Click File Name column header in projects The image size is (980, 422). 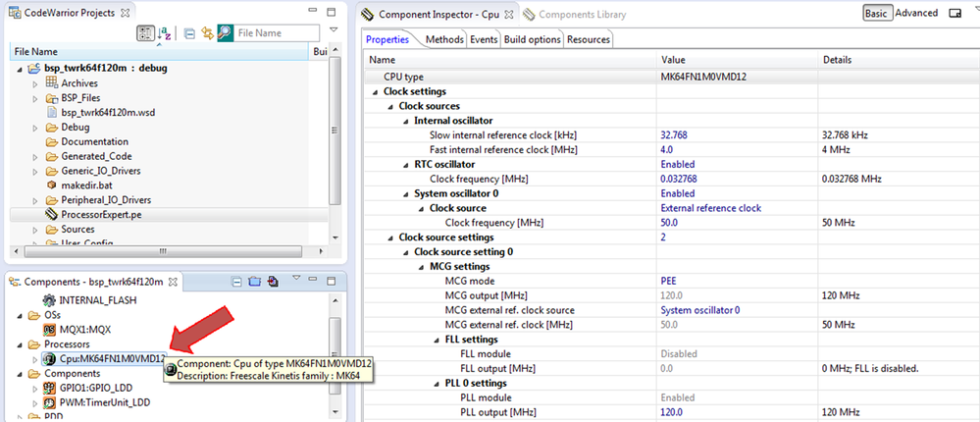[160, 52]
